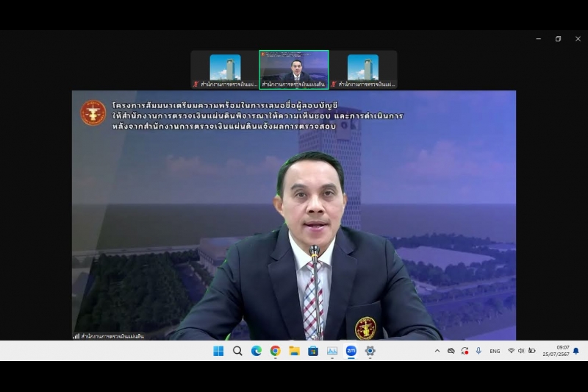Open Microsoft Store from the taskbar
588x392 pixels.
click(313, 351)
